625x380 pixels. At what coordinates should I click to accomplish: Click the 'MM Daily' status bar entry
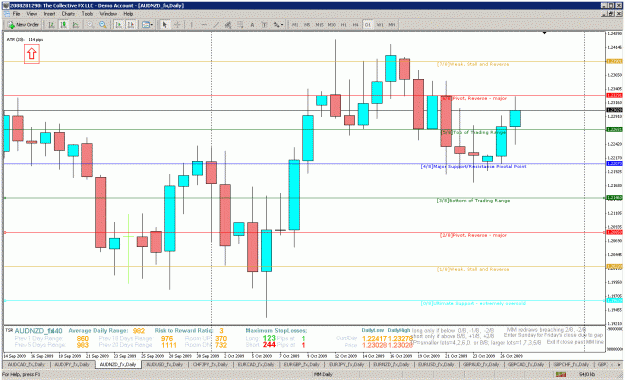click(323, 374)
